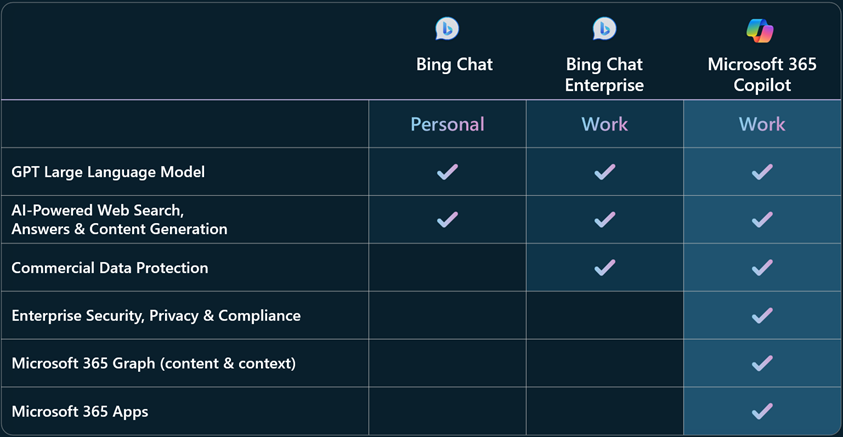Click the Bing Chat Enterprise heading text
The width and height of the screenshot is (843, 437).
coord(604,75)
